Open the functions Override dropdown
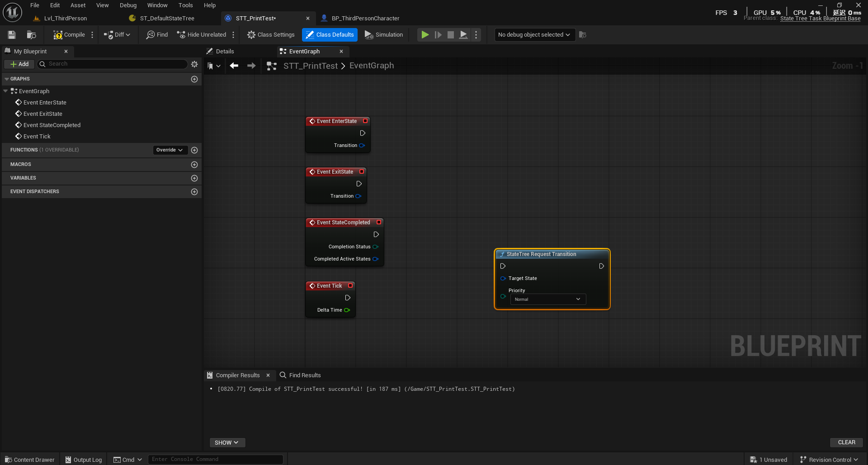The image size is (868, 465). pos(170,150)
